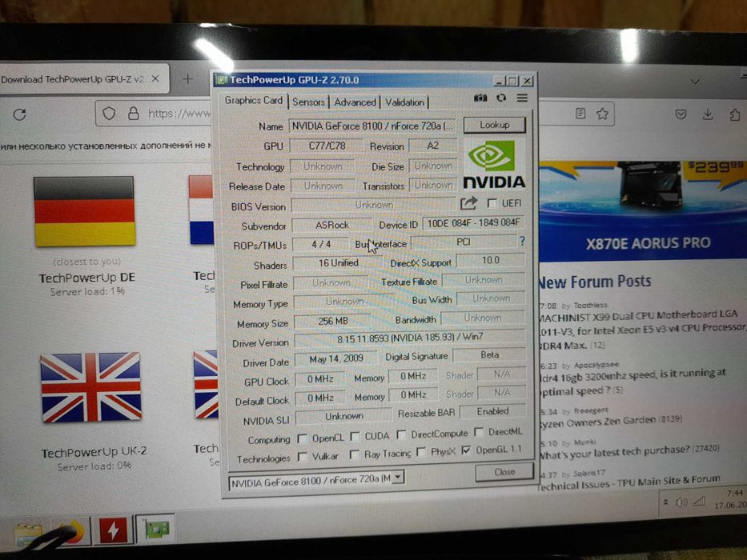Click the NVIDIA logo in GPU-Z
747x560 pixels.
(x=494, y=164)
